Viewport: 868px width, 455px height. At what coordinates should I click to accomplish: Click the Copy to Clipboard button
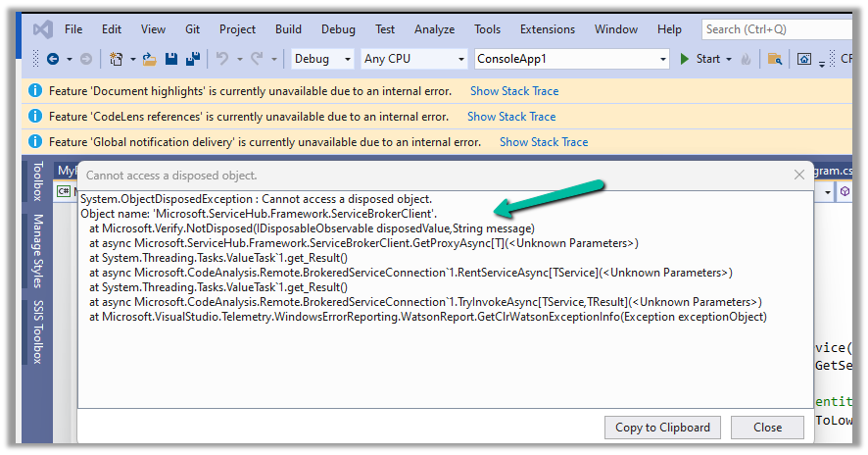pyautogui.click(x=662, y=427)
